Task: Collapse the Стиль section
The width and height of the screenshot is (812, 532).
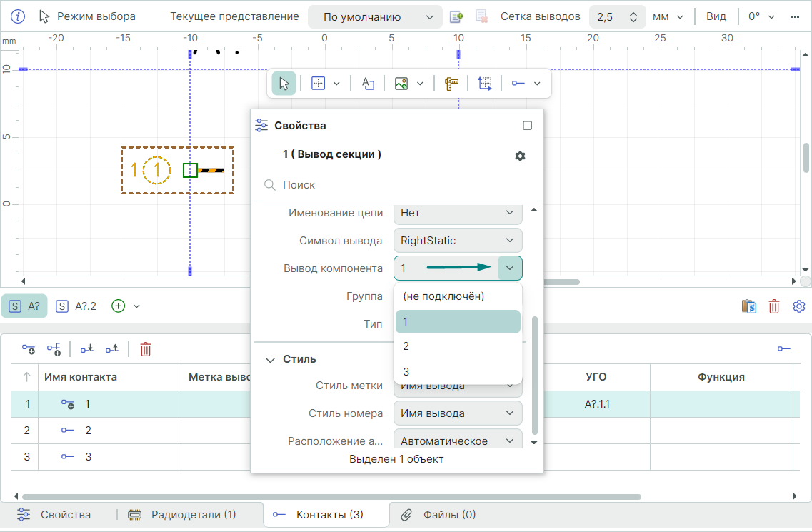Action: [270, 360]
